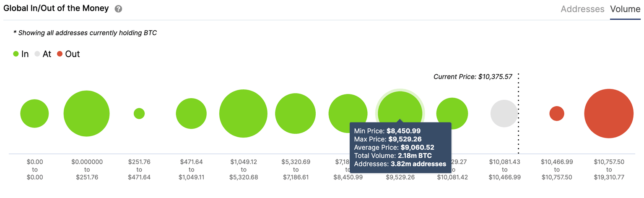
Task: Click the large red $10,757.50 to $19,310.77 bubble
Action: coord(609,113)
